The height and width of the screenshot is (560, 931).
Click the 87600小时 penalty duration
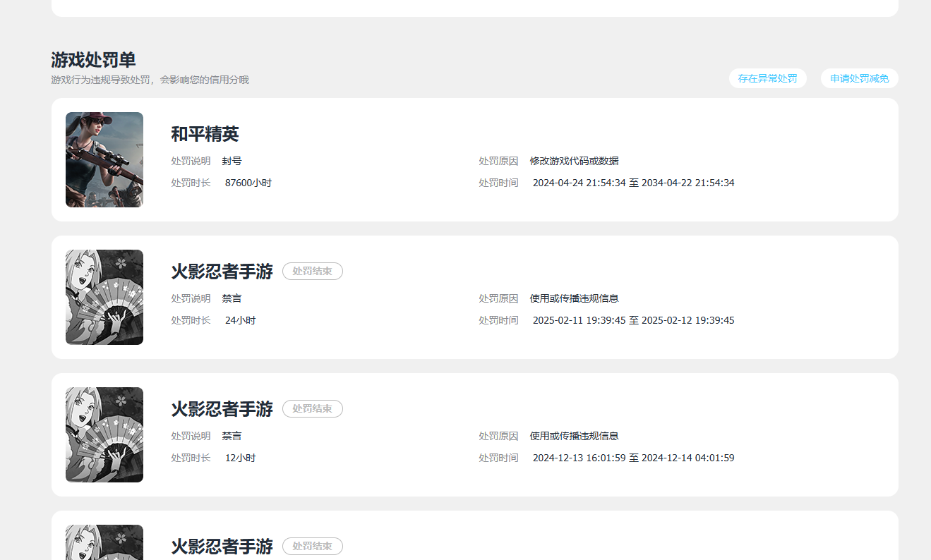pos(248,182)
